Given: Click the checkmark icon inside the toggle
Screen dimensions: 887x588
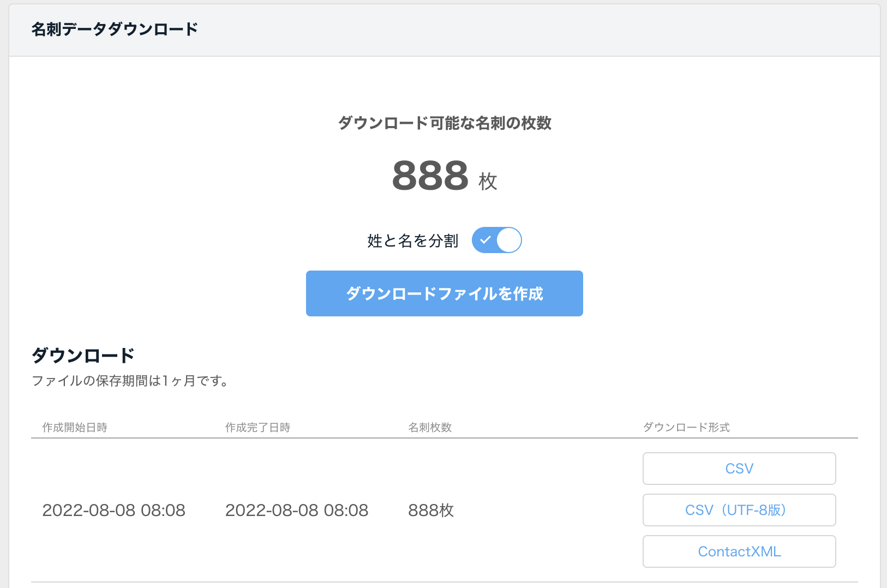Looking at the screenshot, I should tap(485, 240).
